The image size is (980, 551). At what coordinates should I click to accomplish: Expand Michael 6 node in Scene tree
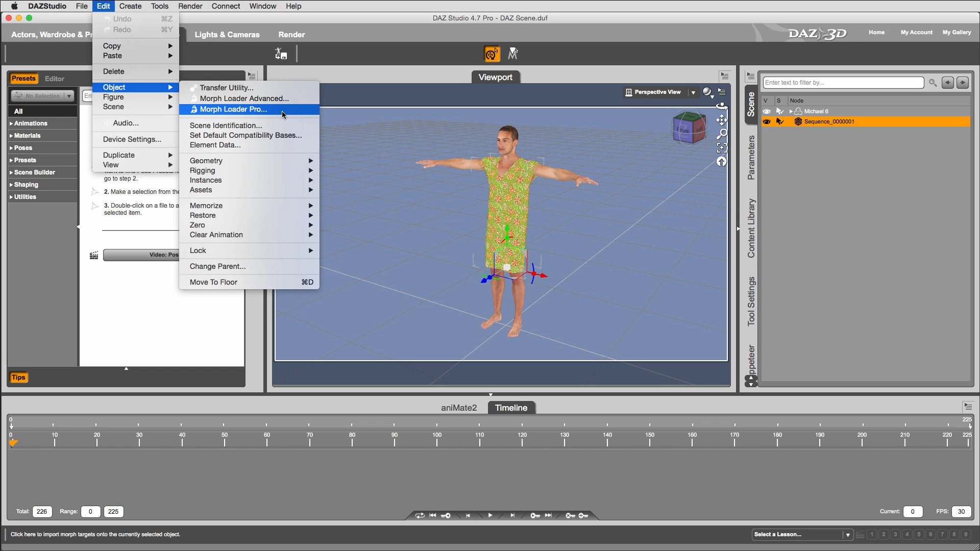click(x=791, y=111)
